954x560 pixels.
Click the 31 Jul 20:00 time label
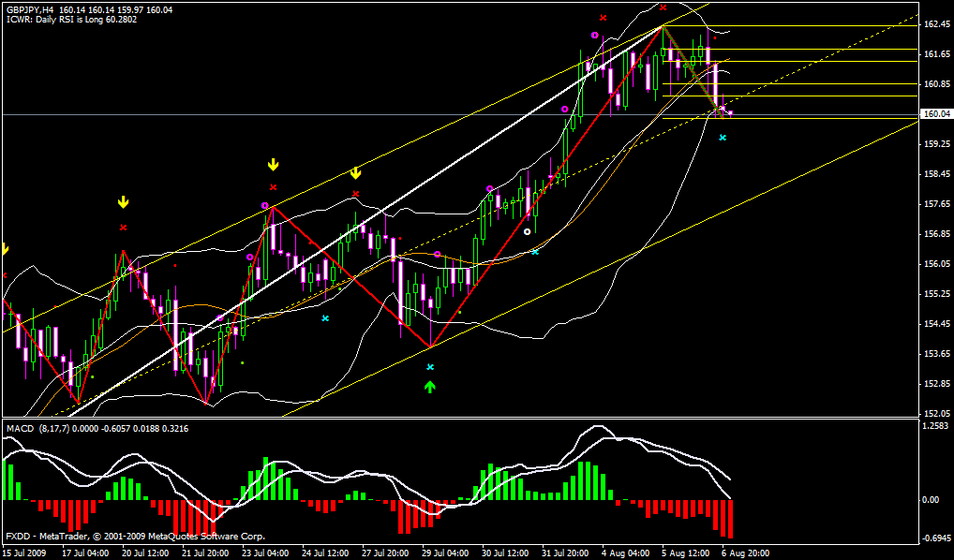(566, 553)
